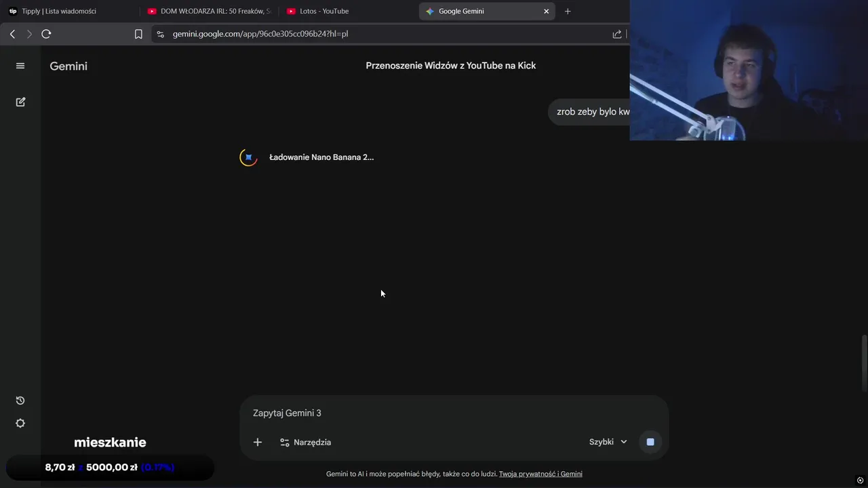Start a new chat with pencil icon
The height and width of the screenshot is (488, 868).
tap(20, 102)
